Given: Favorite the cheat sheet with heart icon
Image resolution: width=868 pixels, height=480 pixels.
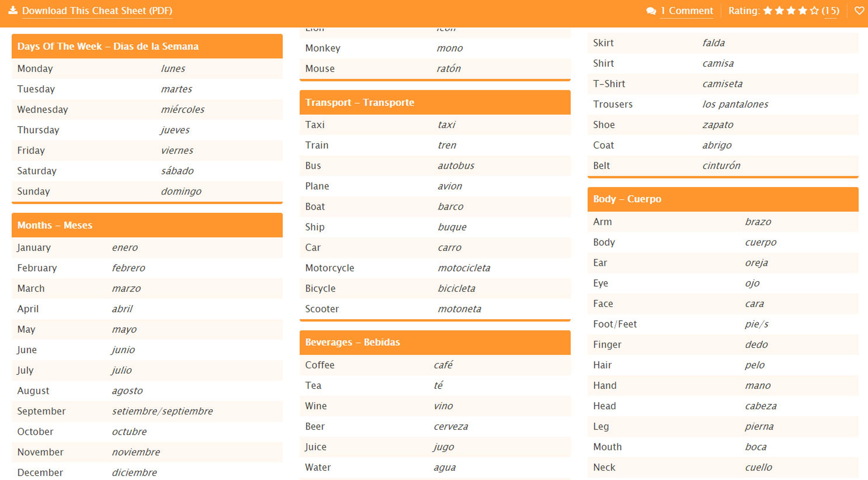Looking at the screenshot, I should (x=859, y=11).
